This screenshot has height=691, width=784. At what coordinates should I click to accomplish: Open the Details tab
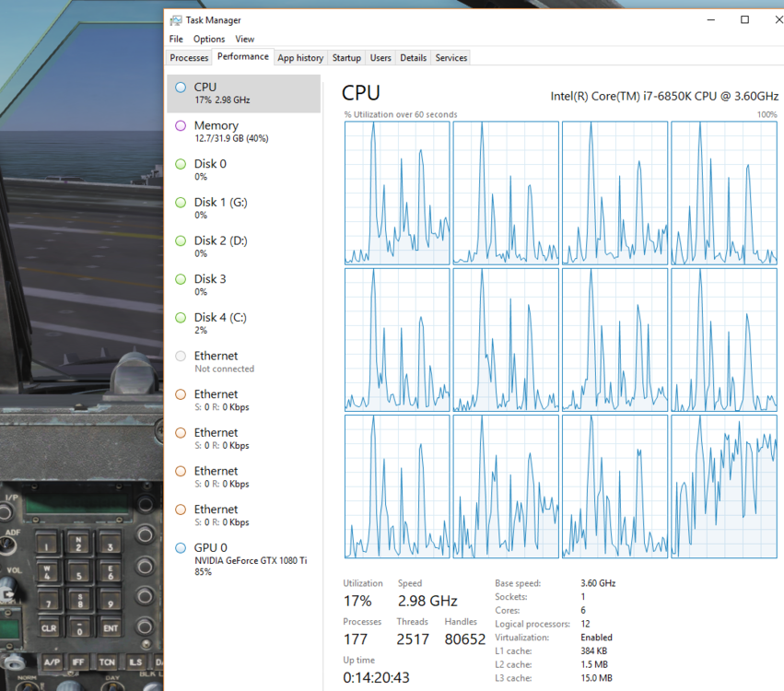[413, 58]
